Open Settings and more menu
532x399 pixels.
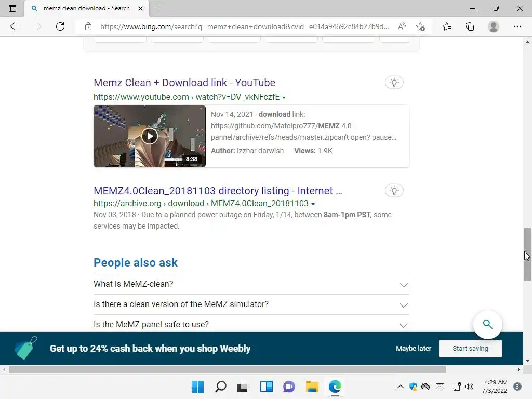(x=517, y=26)
